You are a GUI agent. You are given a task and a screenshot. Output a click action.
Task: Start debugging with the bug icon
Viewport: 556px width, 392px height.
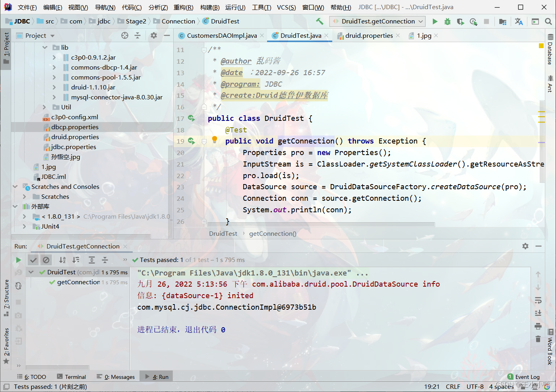coord(448,21)
